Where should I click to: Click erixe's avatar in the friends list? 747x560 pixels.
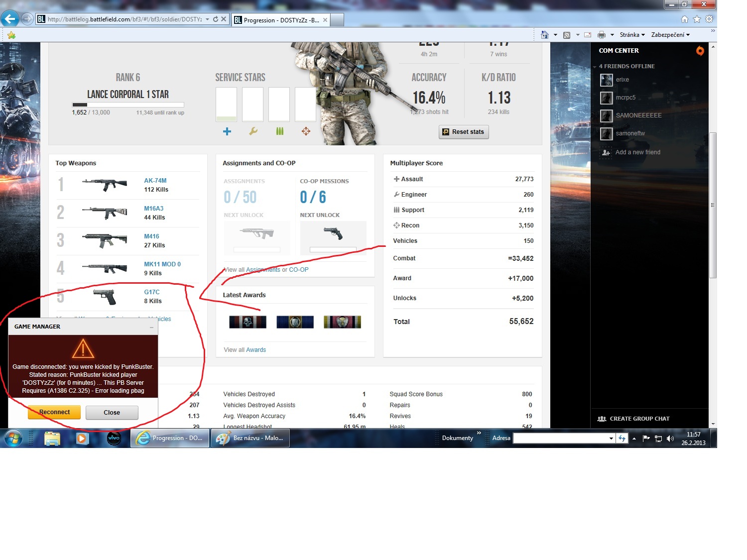(x=606, y=80)
